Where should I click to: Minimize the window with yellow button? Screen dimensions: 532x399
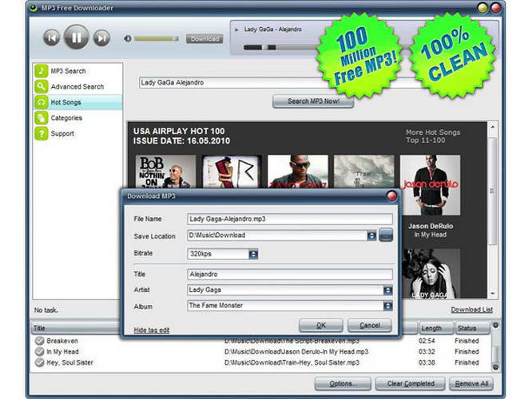coord(482,8)
